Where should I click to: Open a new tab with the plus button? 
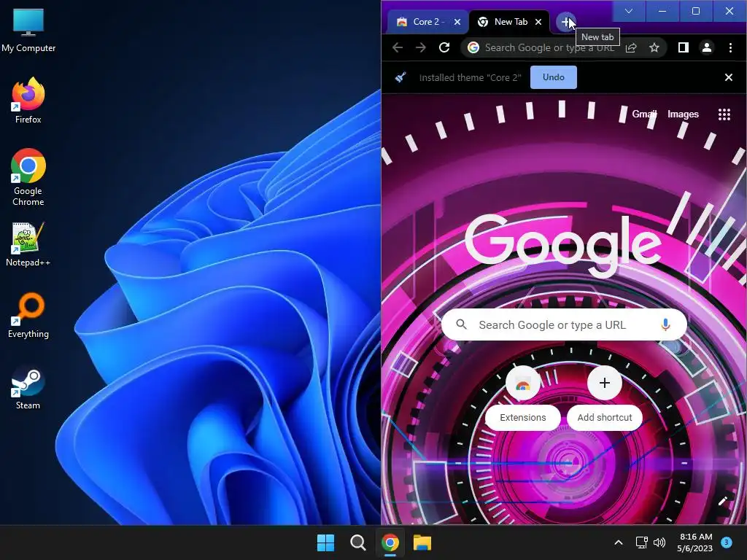pyautogui.click(x=565, y=22)
